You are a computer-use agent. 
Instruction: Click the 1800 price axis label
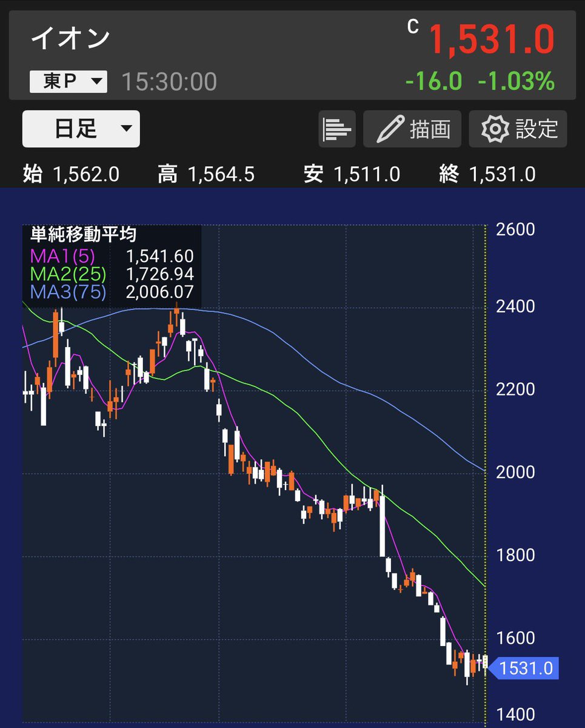coord(515,555)
